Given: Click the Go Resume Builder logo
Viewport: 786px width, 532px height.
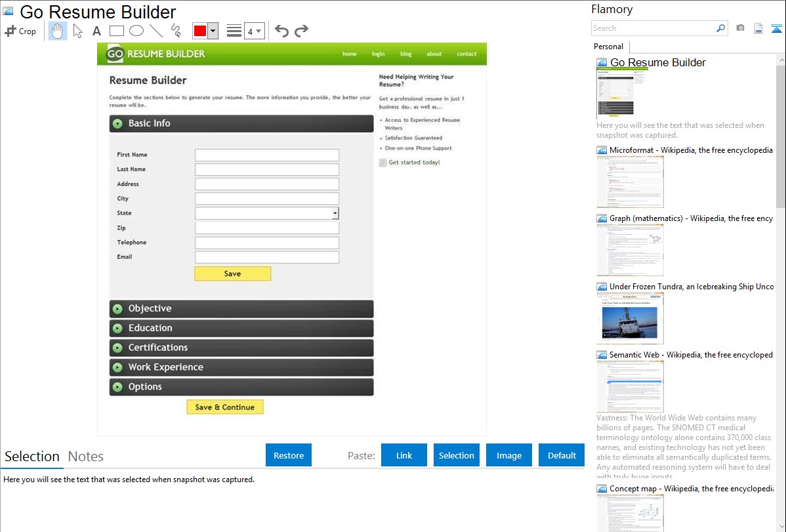Looking at the screenshot, I should point(156,54).
